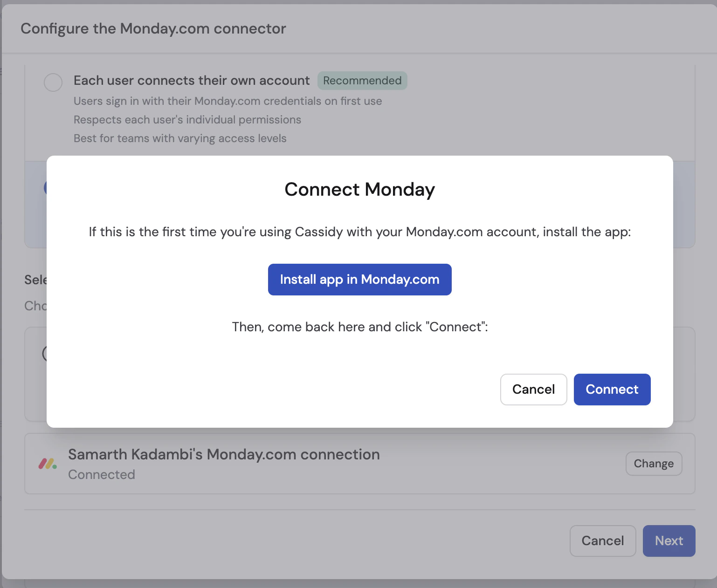The height and width of the screenshot is (588, 717).
Task: Click the Change button on Samarth's connection
Action: [654, 464]
